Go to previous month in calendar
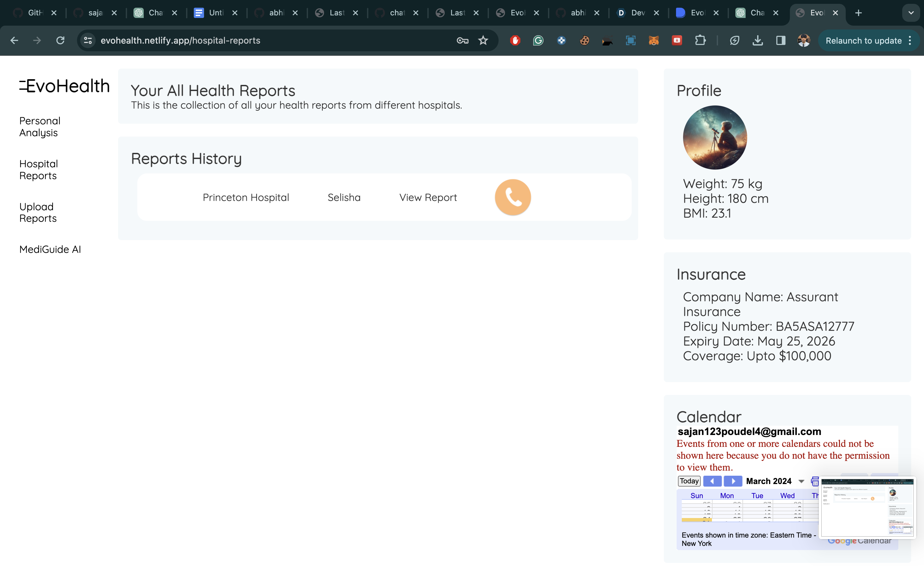This screenshot has height=577, width=924. (x=712, y=481)
